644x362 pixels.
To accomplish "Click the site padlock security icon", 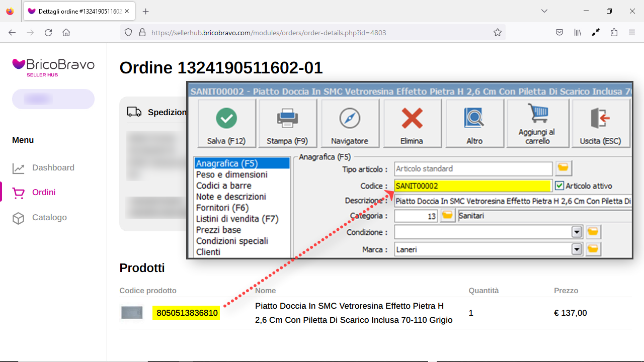I will [x=142, y=33].
